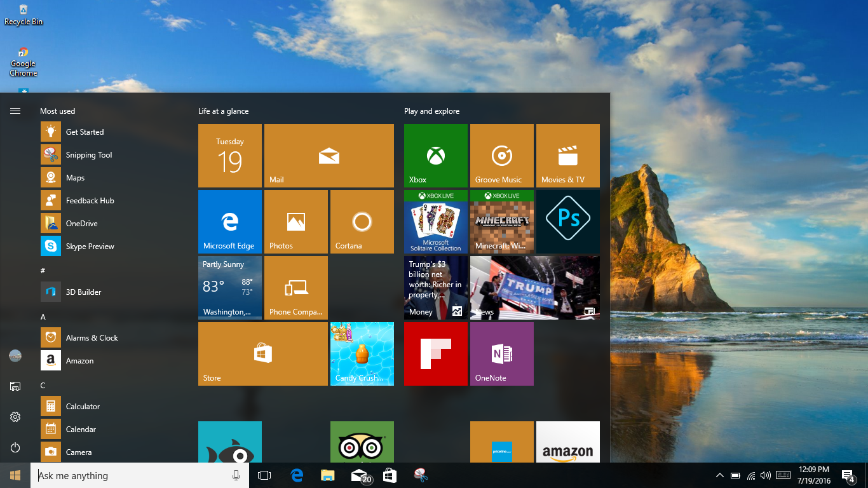
Task: Open the Washington weather tile
Action: [230, 288]
